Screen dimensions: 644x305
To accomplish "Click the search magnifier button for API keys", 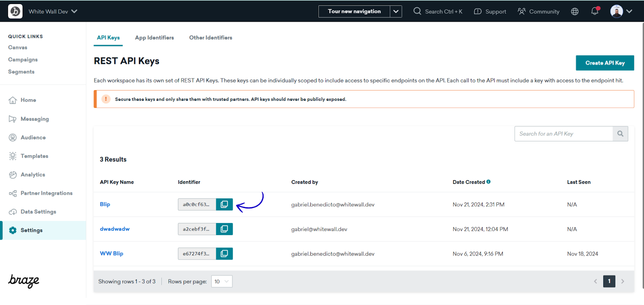I will pos(620,134).
